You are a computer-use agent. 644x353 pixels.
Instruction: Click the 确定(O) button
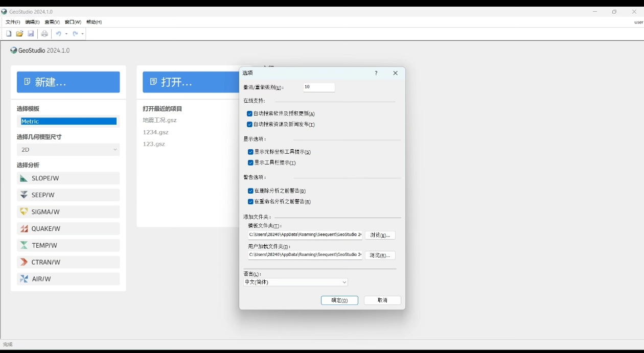click(x=339, y=300)
